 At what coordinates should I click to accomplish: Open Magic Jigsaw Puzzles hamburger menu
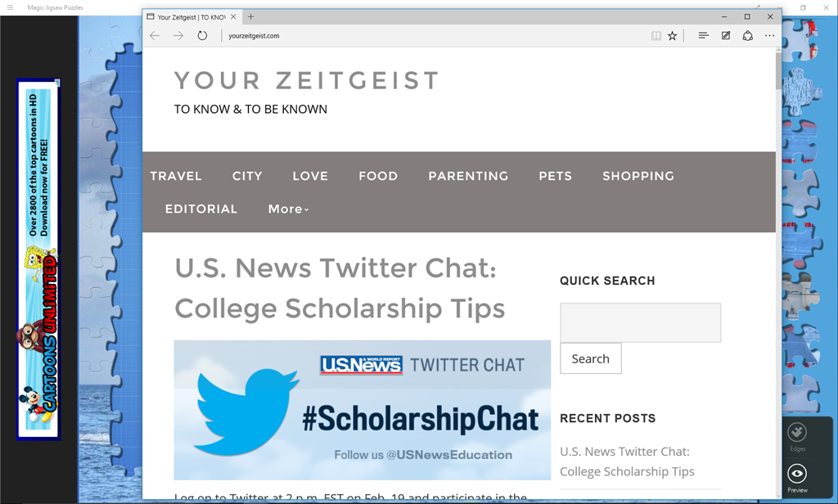point(10,7)
